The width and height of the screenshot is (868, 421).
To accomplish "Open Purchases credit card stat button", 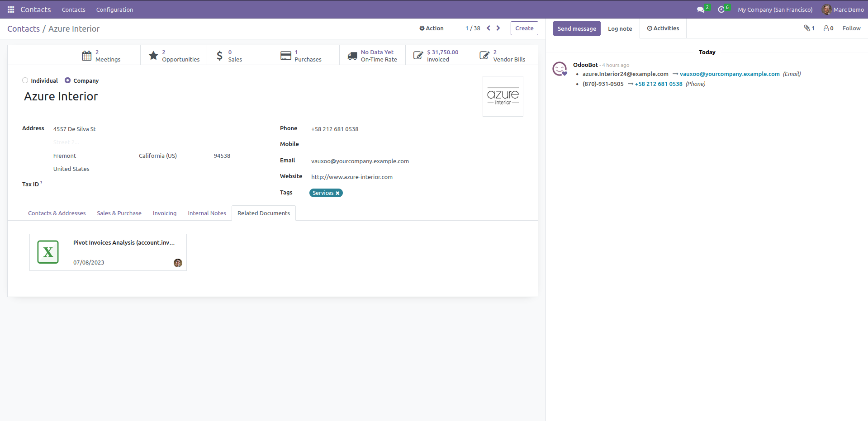I will pos(306,56).
